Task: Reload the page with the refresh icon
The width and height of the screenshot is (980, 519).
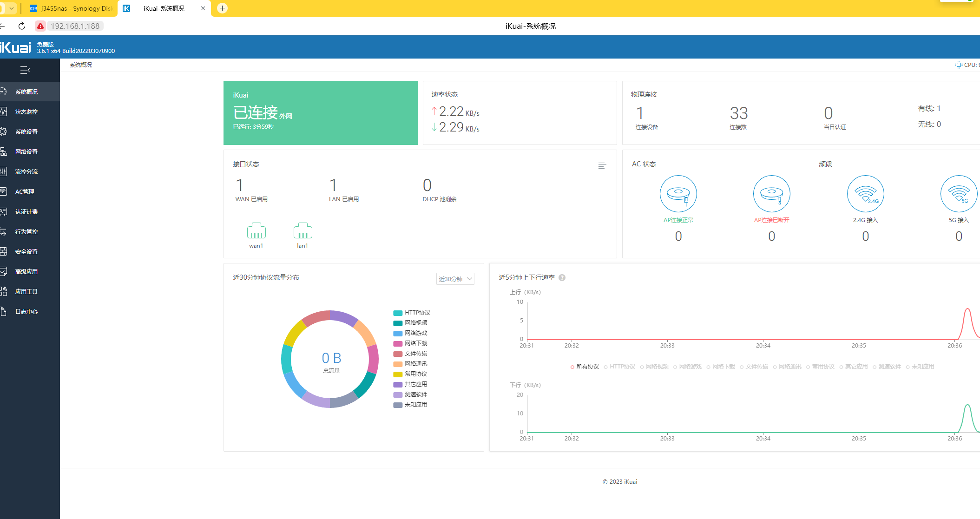Action: point(22,26)
